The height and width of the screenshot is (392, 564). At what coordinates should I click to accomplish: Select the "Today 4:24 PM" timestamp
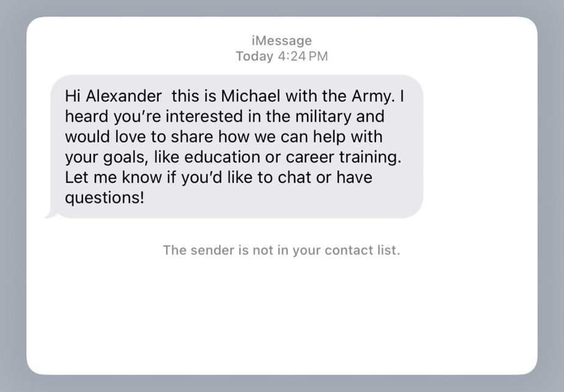pos(281,56)
